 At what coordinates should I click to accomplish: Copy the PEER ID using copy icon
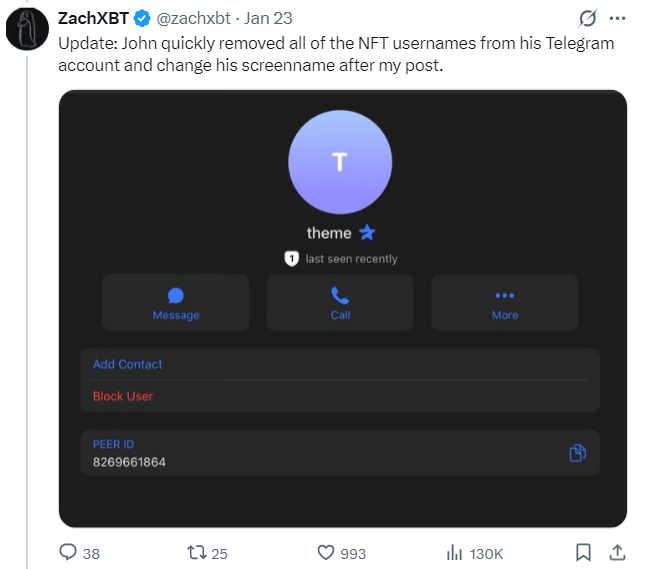pos(577,453)
